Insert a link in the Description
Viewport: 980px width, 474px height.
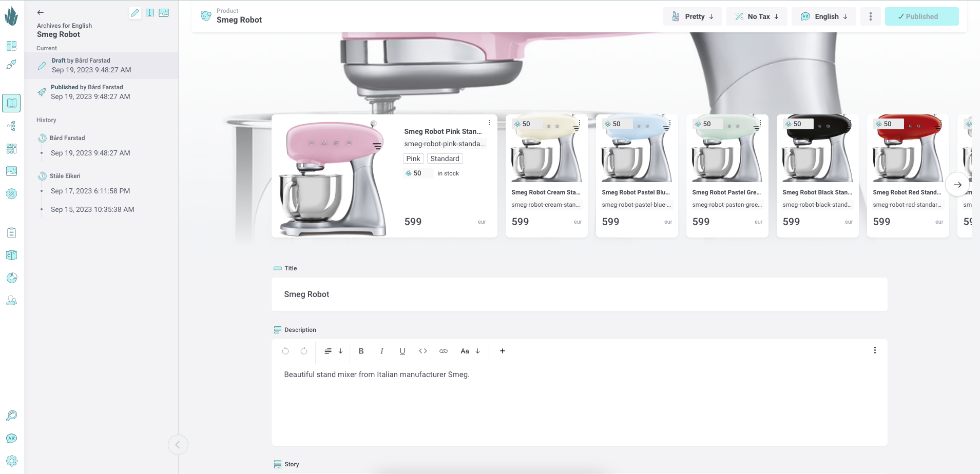pyautogui.click(x=444, y=351)
